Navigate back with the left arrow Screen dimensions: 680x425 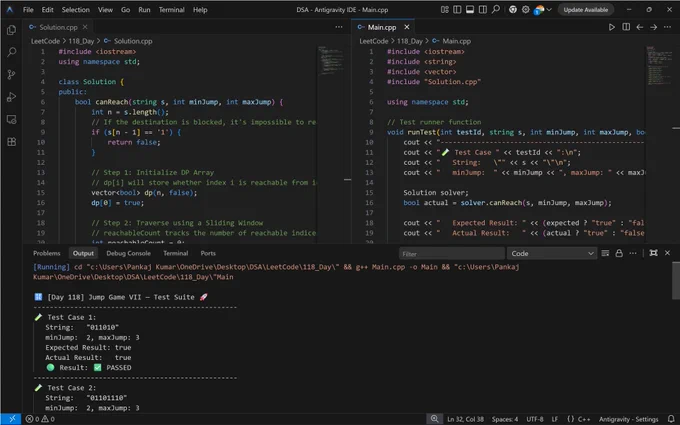(x=640, y=27)
